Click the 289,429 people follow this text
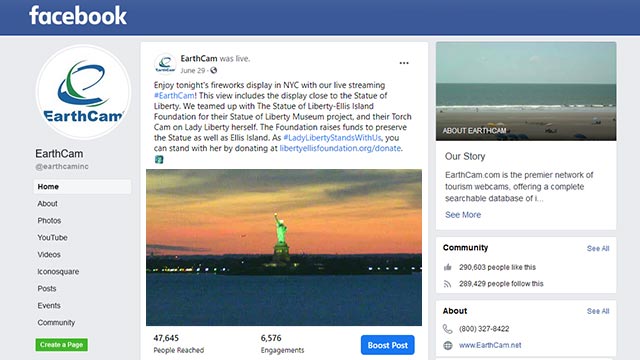This screenshot has height=360, width=640. 501,284
